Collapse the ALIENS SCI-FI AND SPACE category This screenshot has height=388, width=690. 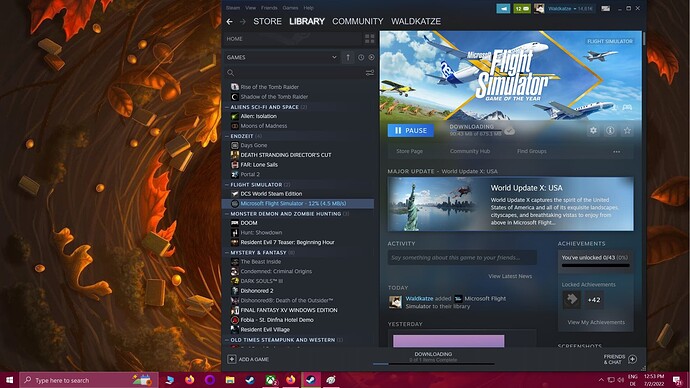[227, 107]
